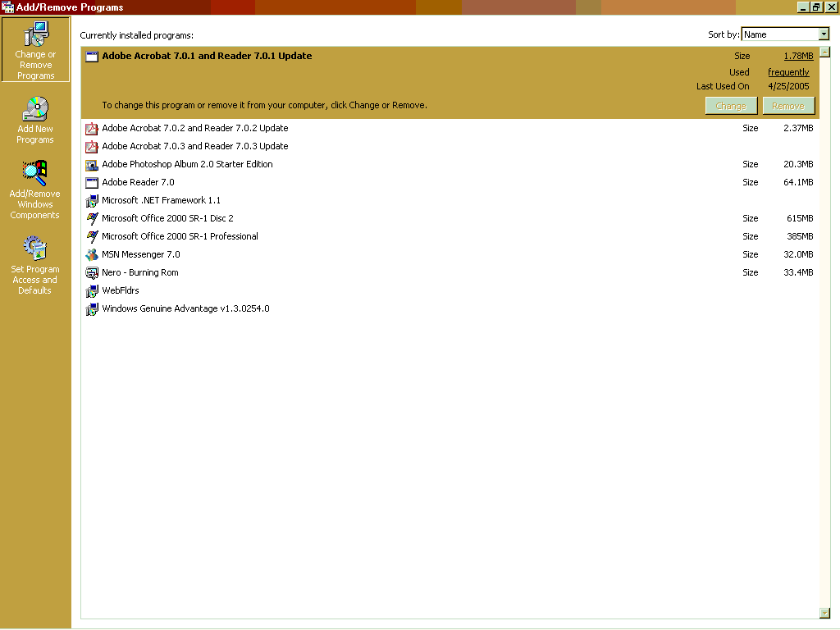Select the Change or Remove Programs sidebar icon
The image size is (840, 630).
point(35,49)
